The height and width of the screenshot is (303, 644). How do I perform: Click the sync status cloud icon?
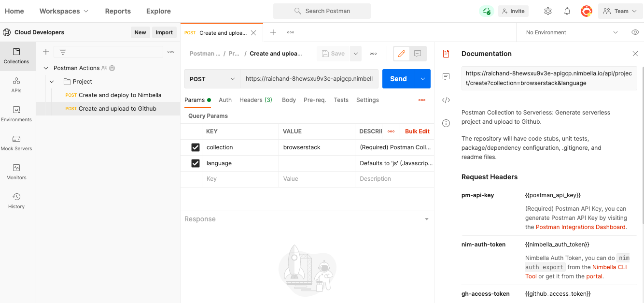click(486, 11)
